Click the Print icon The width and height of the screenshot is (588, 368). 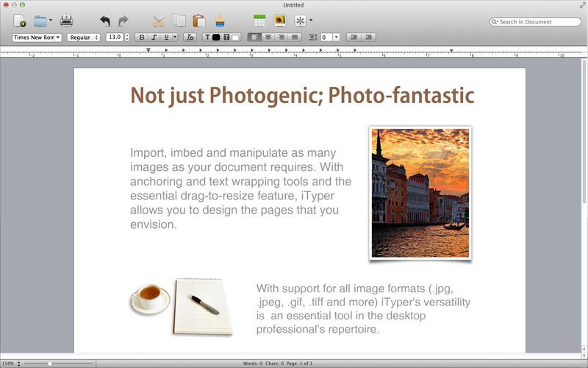coord(66,21)
